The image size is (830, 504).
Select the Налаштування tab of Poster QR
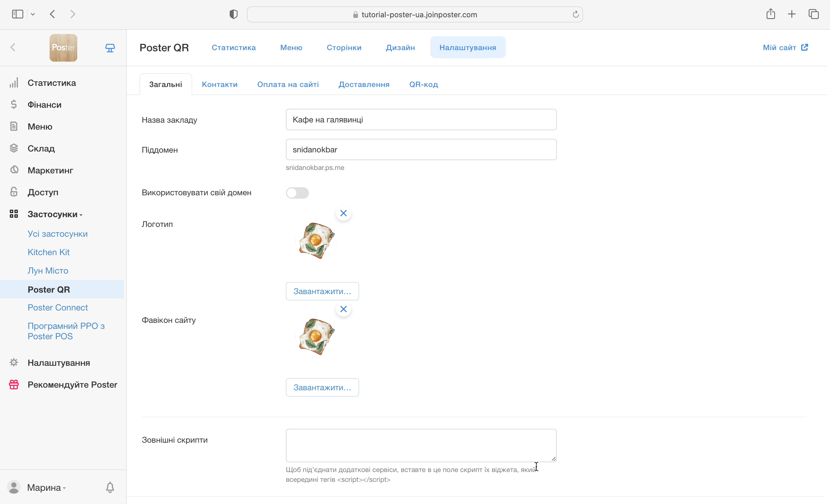(x=467, y=48)
